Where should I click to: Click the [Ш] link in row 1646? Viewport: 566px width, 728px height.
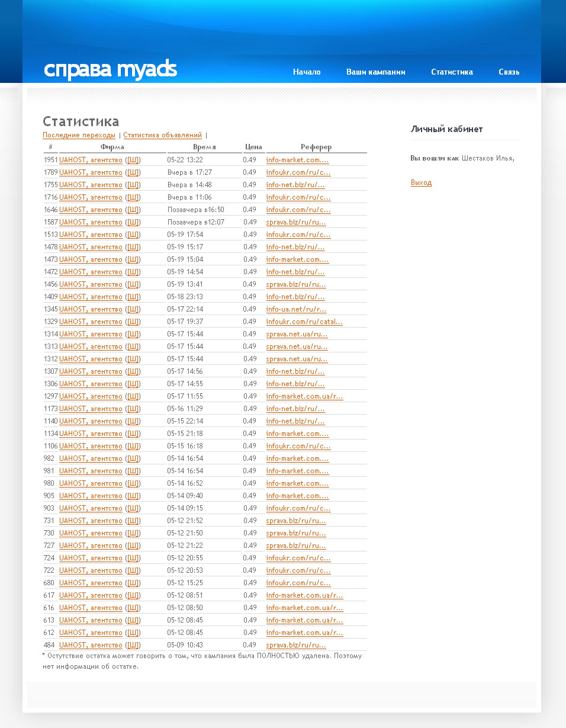click(x=134, y=210)
